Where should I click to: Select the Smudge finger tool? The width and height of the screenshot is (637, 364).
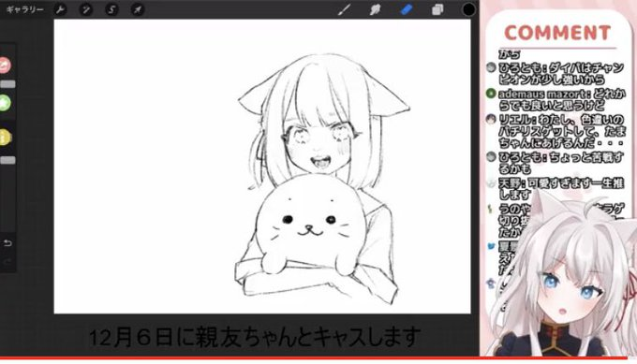tap(375, 9)
